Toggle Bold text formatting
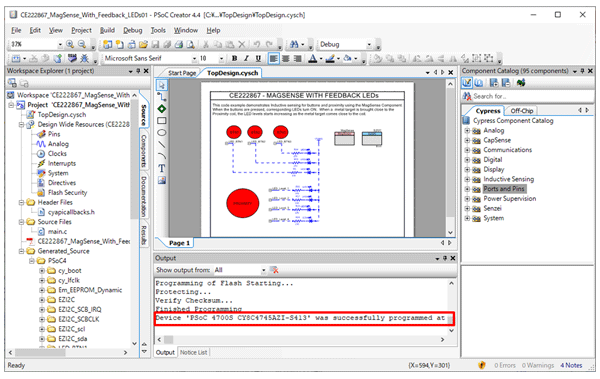Screen dimensions: 600x379 pyautogui.click(x=234, y=58)
